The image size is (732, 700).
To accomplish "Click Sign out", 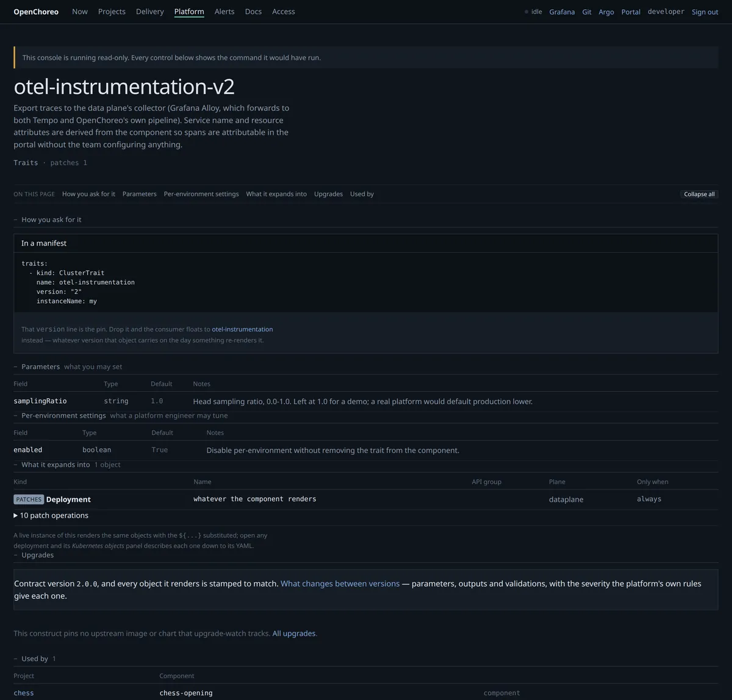I will pyautogui.click(x=705, y=12).
